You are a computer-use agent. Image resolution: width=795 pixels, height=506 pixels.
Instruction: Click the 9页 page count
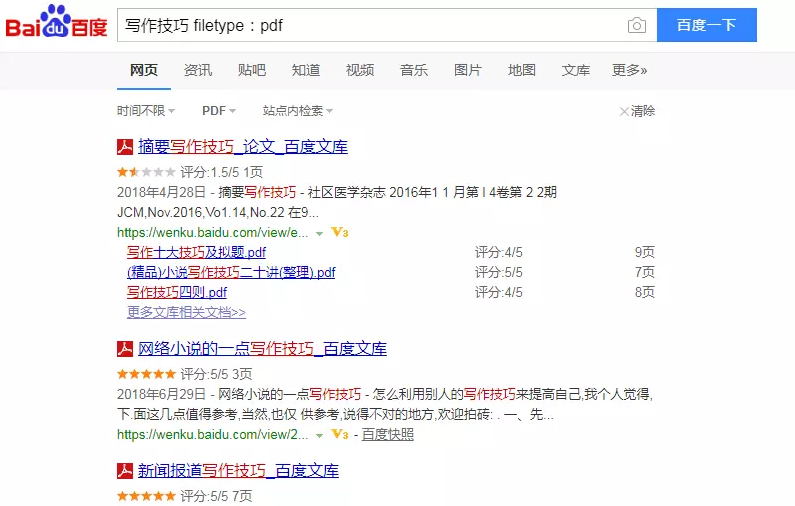click(645, 252)
